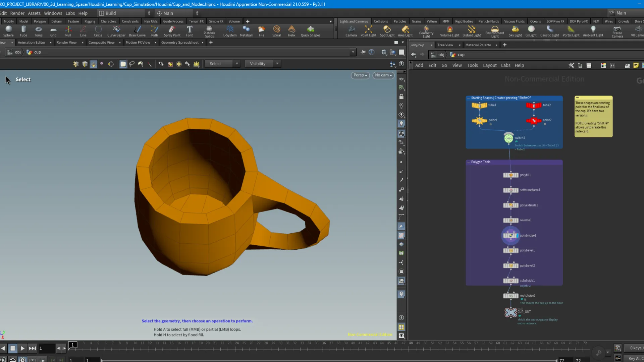This screenshot has height=362, width=644.
Task: Click frame 36 on the timeline ruler
Action: point(324,343)
